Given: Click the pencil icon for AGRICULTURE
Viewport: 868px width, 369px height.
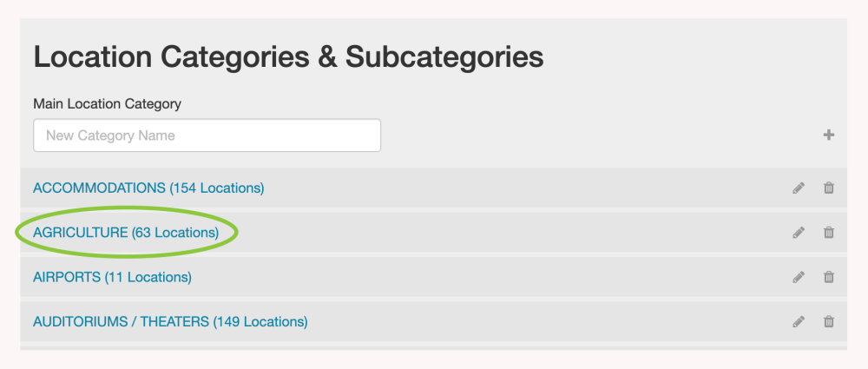Looking at the screenshot, I should pos(799,233).
